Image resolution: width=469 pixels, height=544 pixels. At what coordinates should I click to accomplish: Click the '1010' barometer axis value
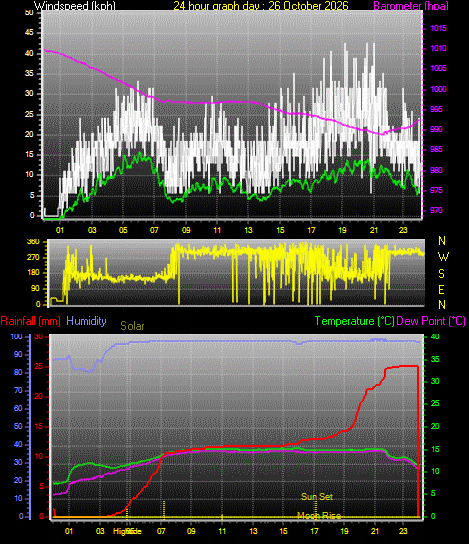[x=438, y=49]
